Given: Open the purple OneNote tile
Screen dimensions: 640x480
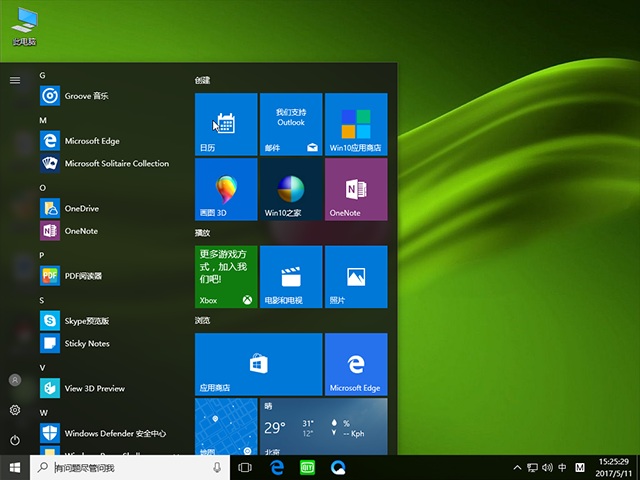Looking at the screenshot, I should [355, 189].
